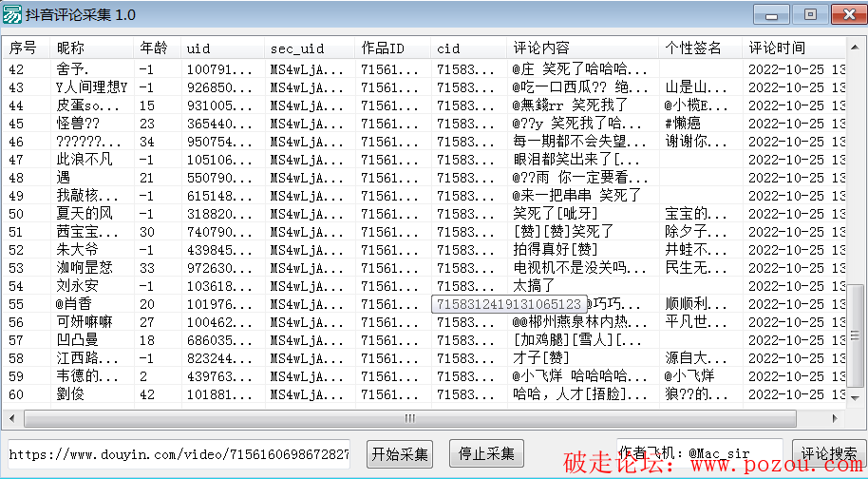Viewport: 868px width, 479px height.
Task: Click comment 眼泪都笑出来了[...
Action: tap(576, 160)
